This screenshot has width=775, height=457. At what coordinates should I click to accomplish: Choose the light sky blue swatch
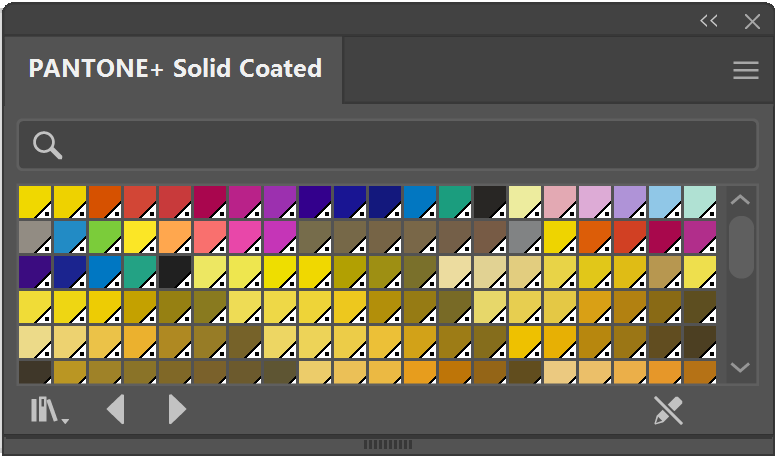point(665,202)
